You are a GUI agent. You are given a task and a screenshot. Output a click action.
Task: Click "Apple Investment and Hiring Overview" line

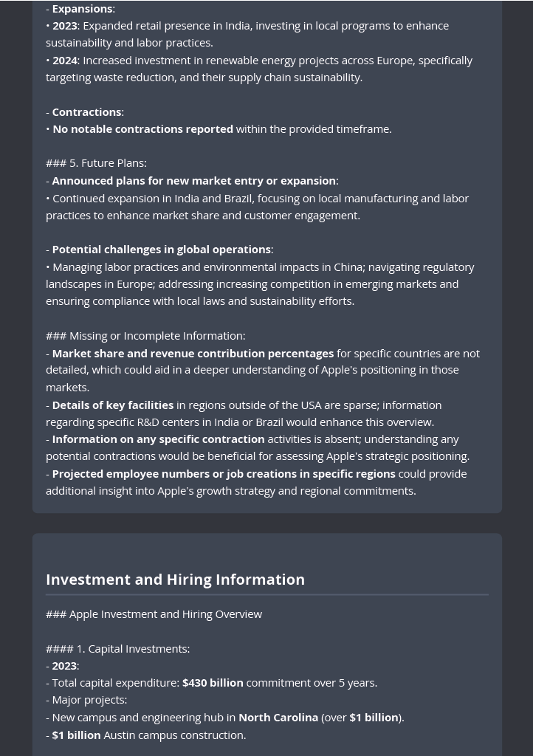(154, 614)
